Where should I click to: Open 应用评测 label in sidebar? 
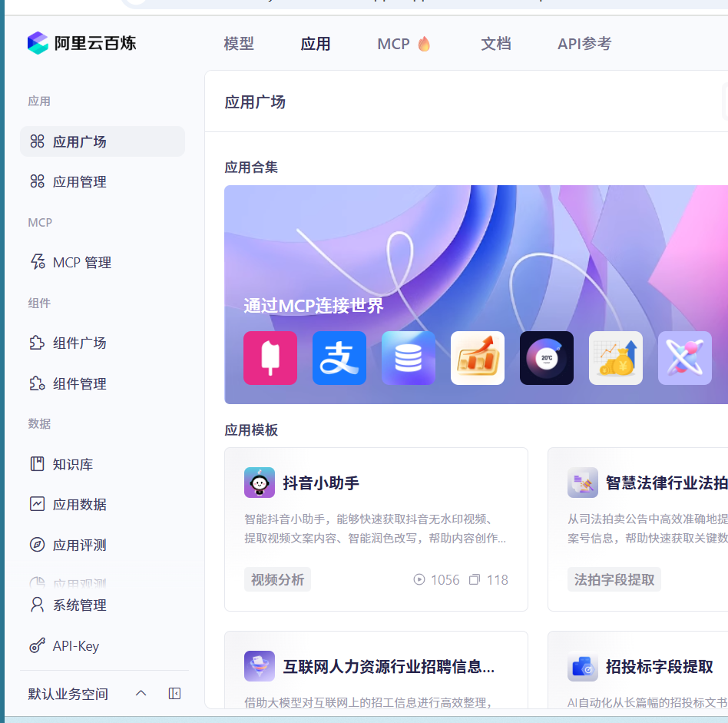(x=79, y=545)
